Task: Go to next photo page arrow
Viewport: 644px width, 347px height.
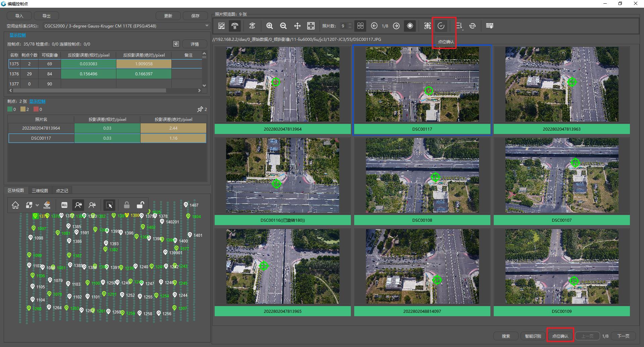Action: click(396, 26)
